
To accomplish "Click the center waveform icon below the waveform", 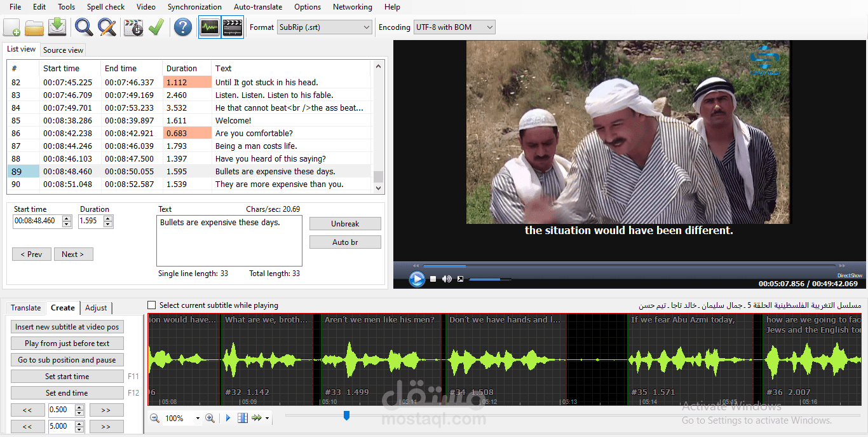I will [243, 418].
